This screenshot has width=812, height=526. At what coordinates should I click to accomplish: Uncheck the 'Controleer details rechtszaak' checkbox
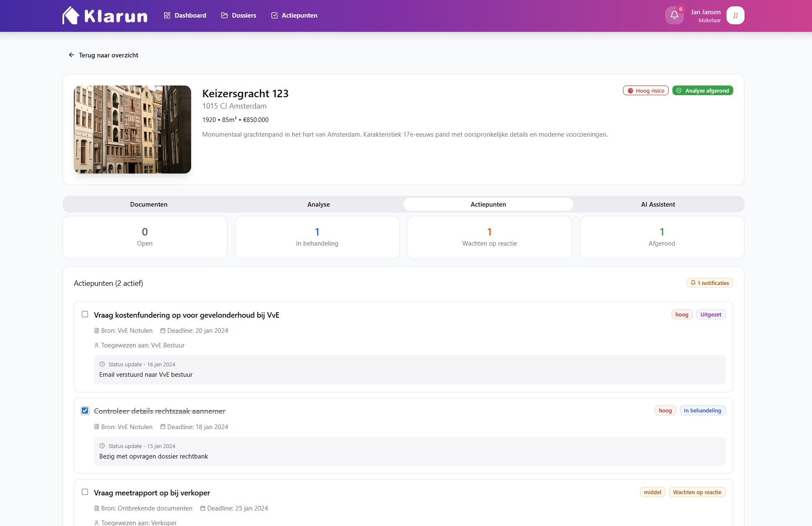pos(85,410)
